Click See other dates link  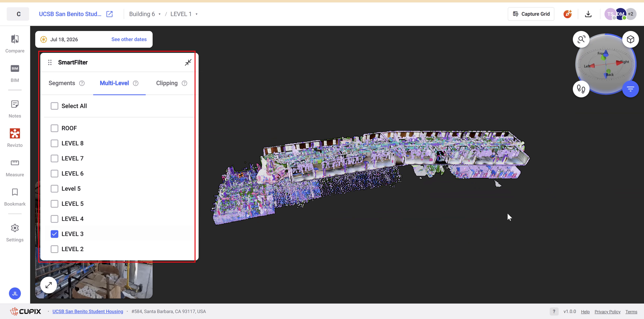(129, 39)
